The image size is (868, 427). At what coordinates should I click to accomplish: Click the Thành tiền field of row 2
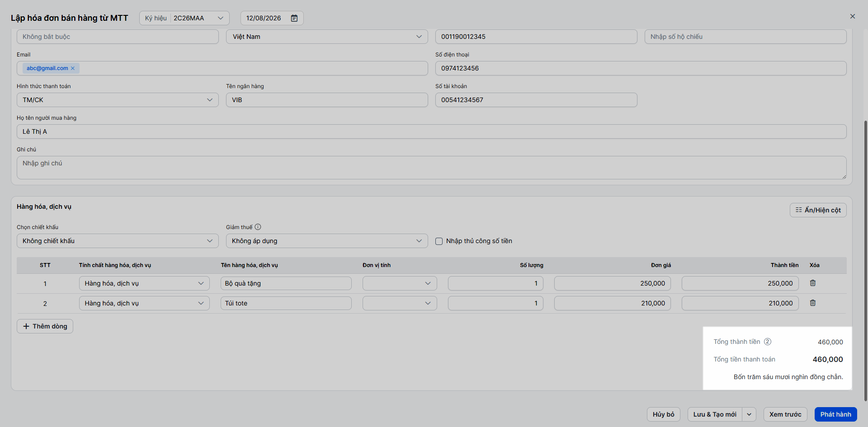click(x=740, y=303)
